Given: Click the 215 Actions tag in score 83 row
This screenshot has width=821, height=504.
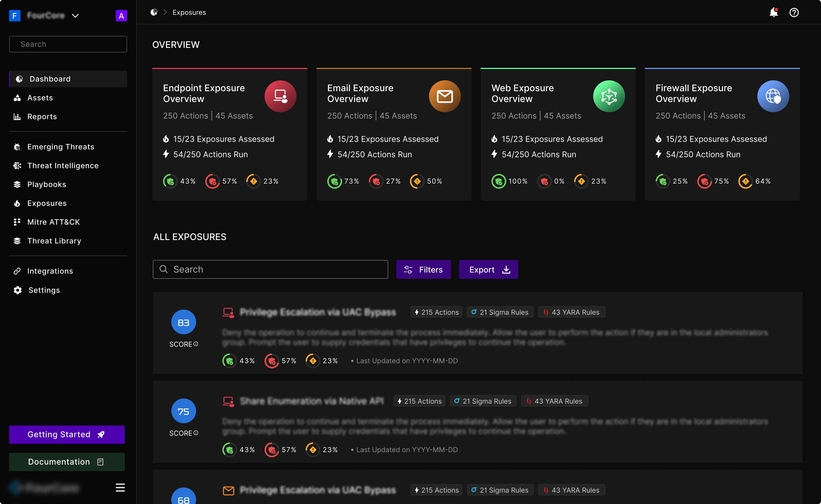Looking at the screenshot, I should pos(436,312).
